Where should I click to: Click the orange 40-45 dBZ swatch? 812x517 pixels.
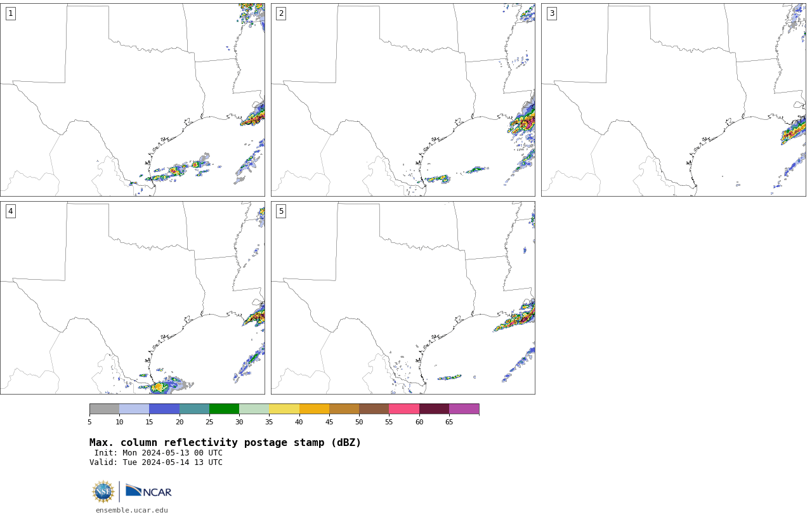click(314, 409)
